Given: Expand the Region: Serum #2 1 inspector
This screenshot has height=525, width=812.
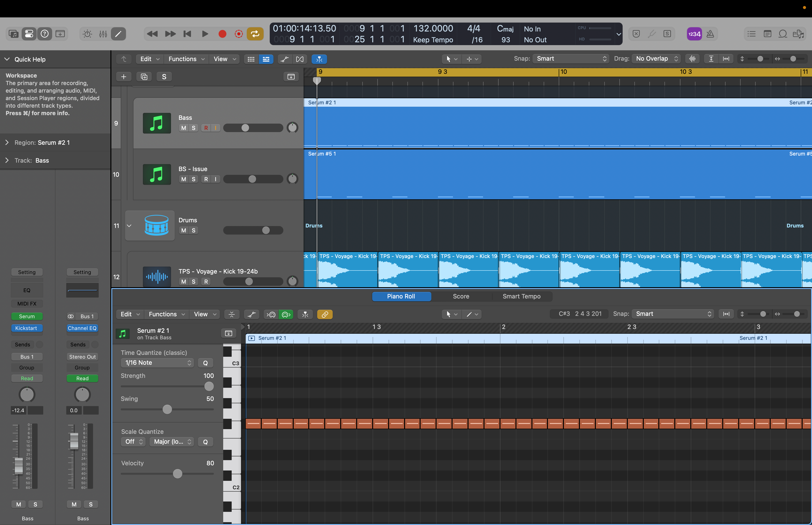Looking at the screenshot, I should 7,142.
